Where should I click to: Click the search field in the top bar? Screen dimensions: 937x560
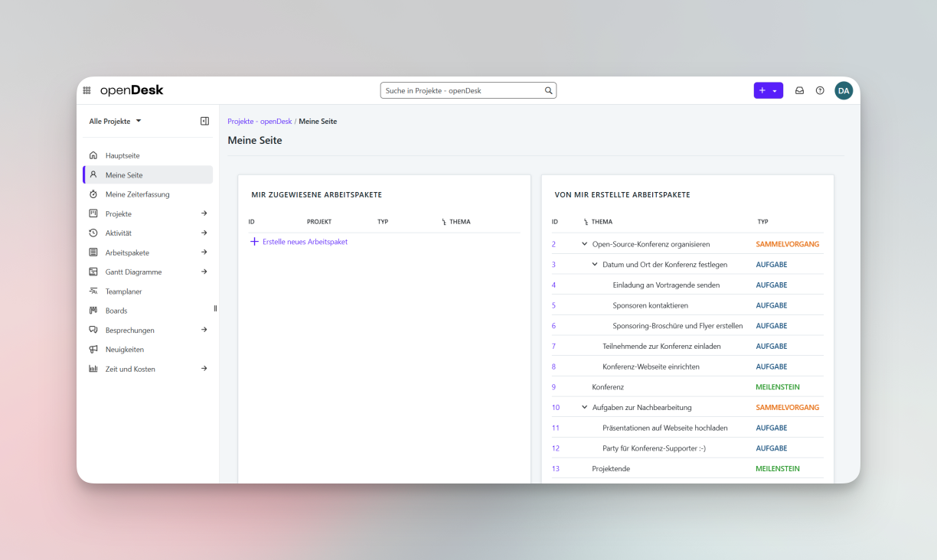[468, 90]
